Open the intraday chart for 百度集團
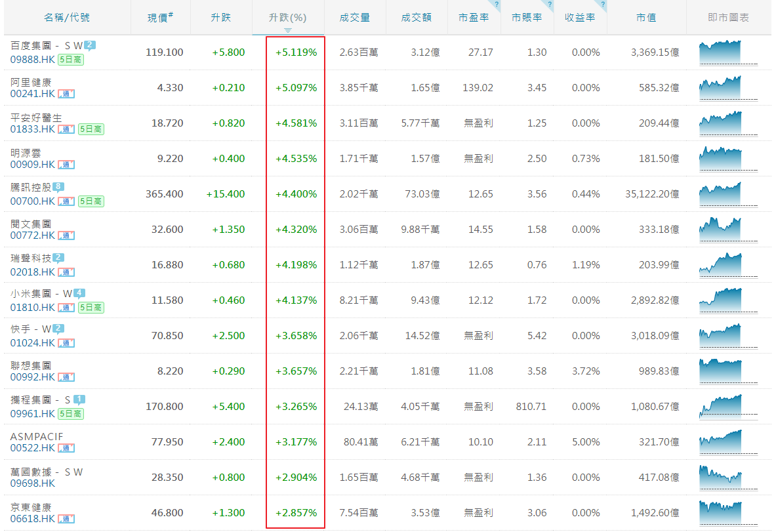This screenshot has width=776, height=532. (727, 52)
